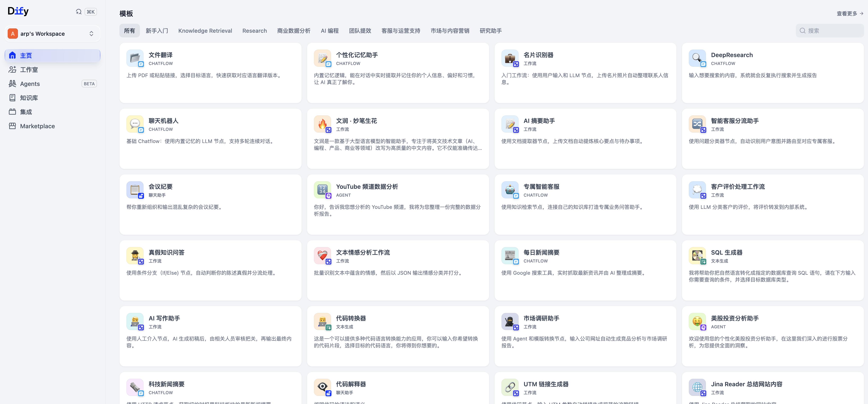This screenshot has height=404, width=868.
Task: Open the AI 写作助手 template title
Action: (164, 318)
